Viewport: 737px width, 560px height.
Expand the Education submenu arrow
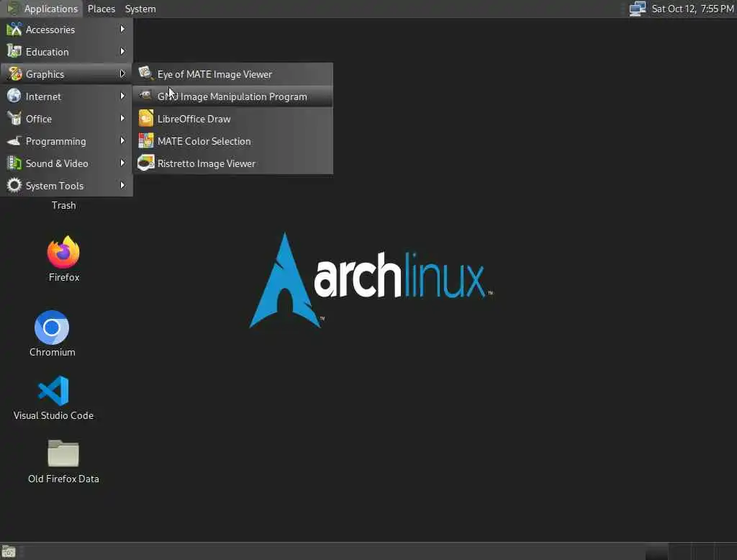(122, 51)
